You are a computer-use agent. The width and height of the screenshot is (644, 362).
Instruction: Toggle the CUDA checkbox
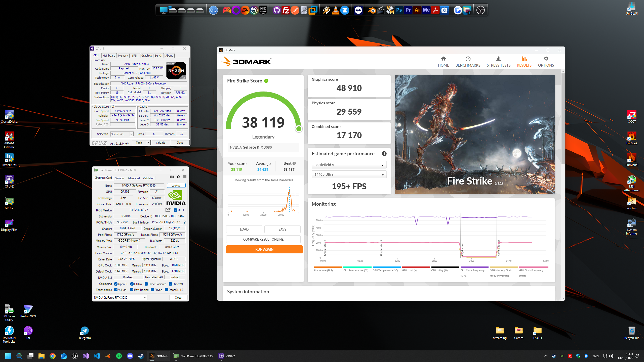click(x=132, y=284)
